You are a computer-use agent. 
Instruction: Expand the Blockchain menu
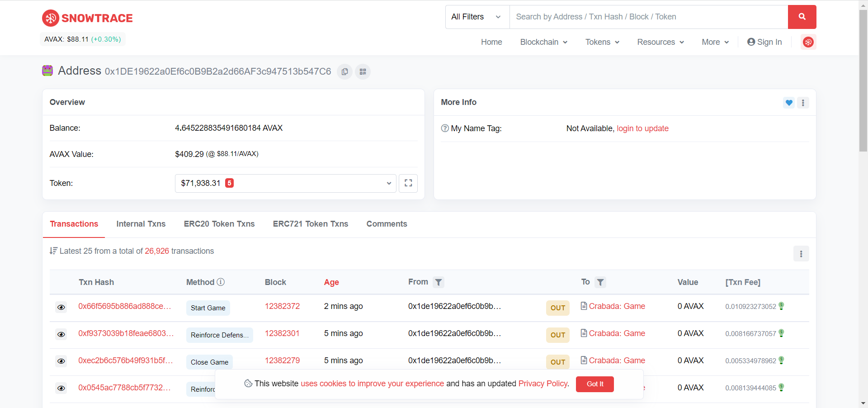click(543, 42)
